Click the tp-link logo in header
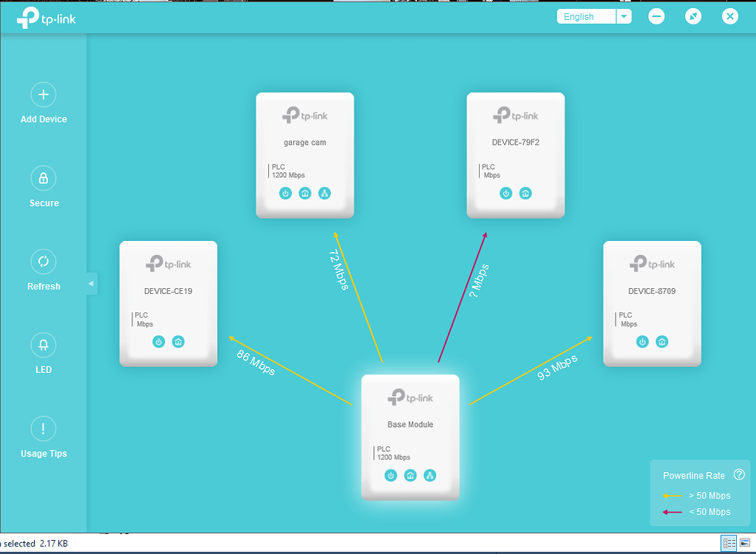Image resolution: width=756 pixels, height=554 pixels. (47, 18)
